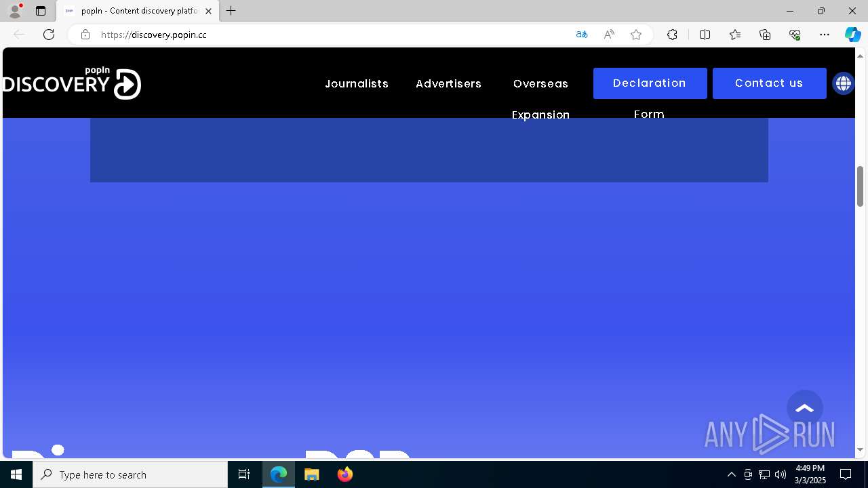
Task: Click Microsoft Edge taskbar icon
Action: click(x=279, y=474)
